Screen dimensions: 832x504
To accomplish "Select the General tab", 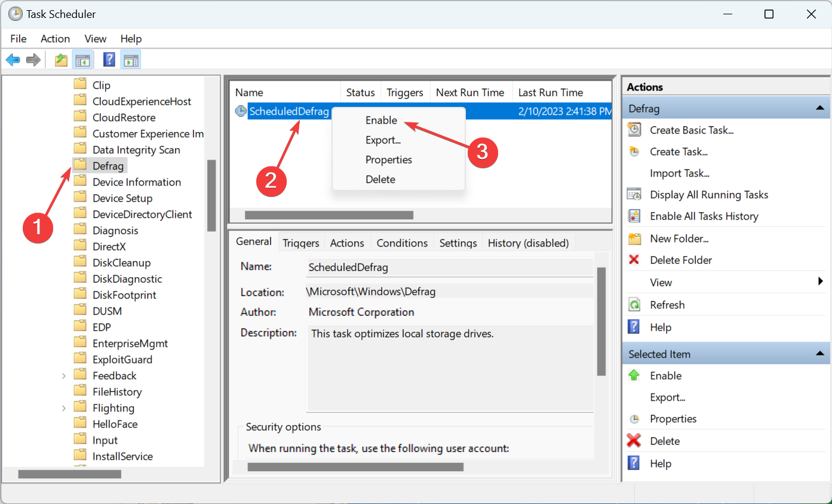I will [254, 241].
